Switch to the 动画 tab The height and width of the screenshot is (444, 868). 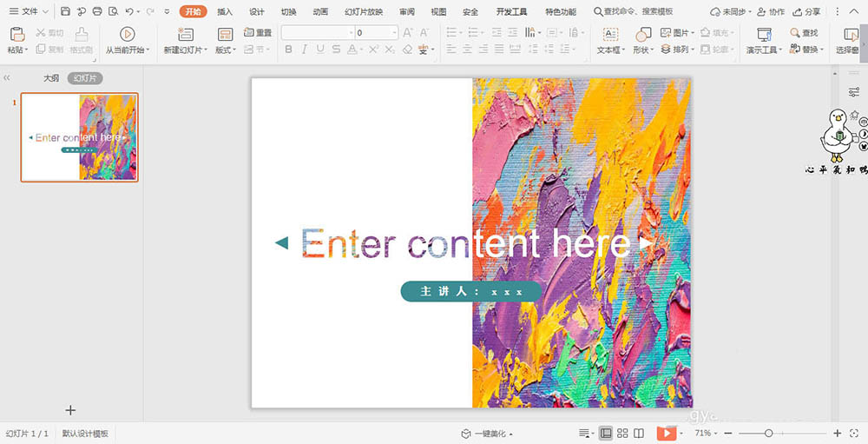tap(320, 11)
